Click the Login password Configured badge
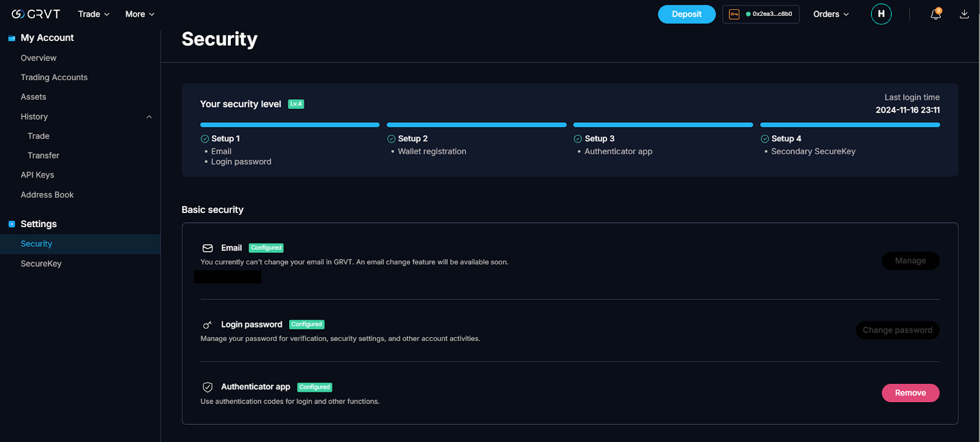980x442 pixels. 307,324
